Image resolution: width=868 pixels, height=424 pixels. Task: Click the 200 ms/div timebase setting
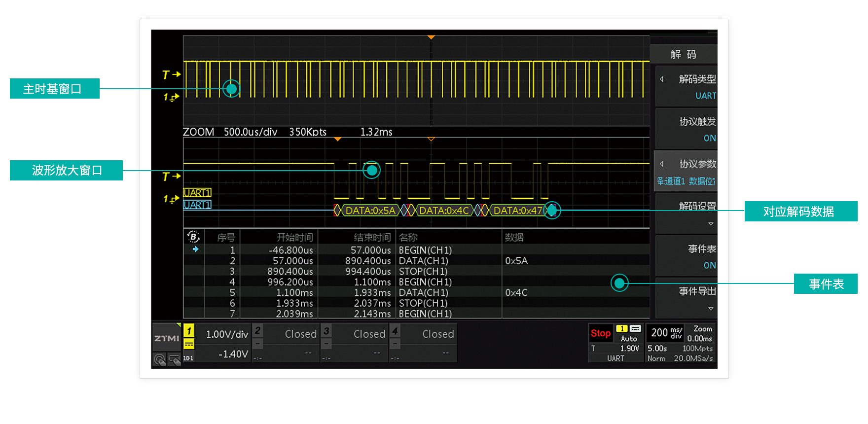[665, 333]
